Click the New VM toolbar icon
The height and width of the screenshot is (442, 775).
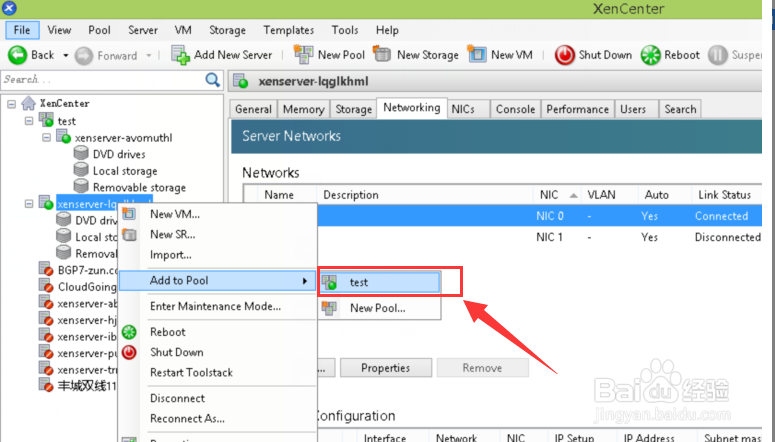(x=477, y=54)
